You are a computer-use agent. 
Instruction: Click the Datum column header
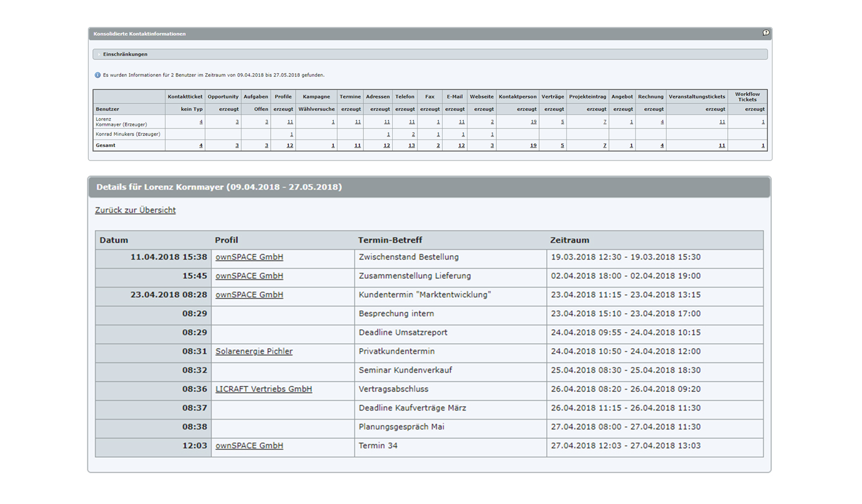[x=114, y=240]
